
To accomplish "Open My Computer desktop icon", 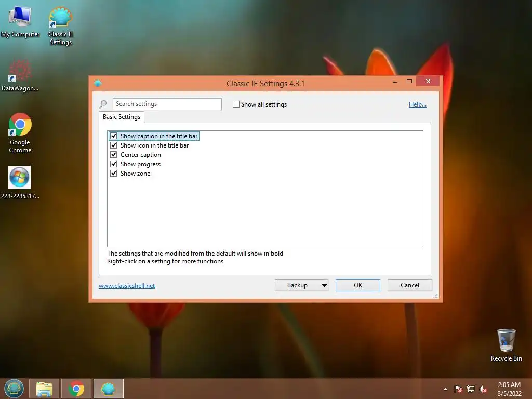I will tap(20, 22).
